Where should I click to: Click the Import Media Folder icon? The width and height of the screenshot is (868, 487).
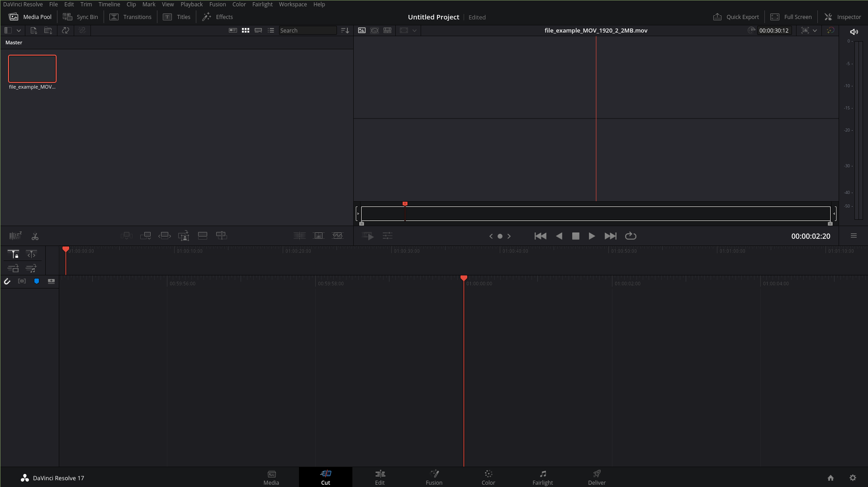[48, 30]
